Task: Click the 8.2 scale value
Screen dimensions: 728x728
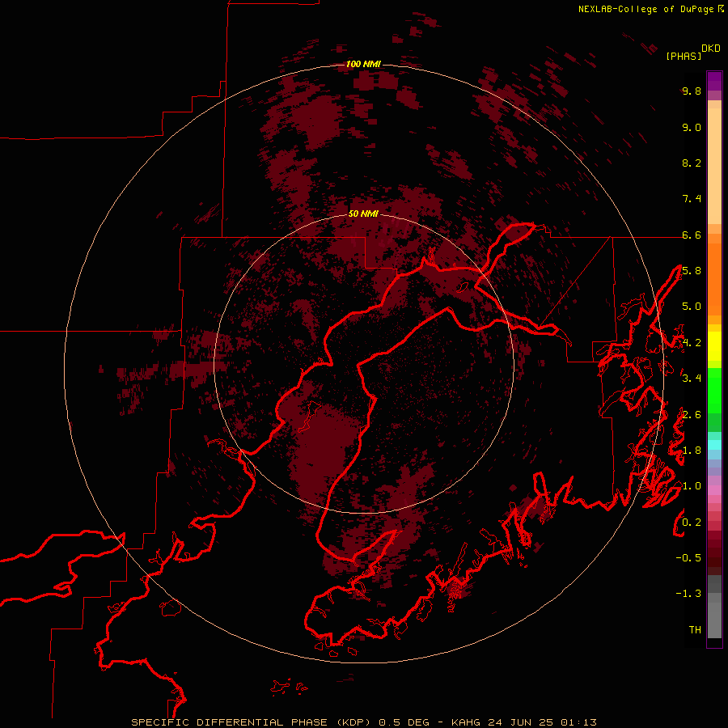Action: 692,163
